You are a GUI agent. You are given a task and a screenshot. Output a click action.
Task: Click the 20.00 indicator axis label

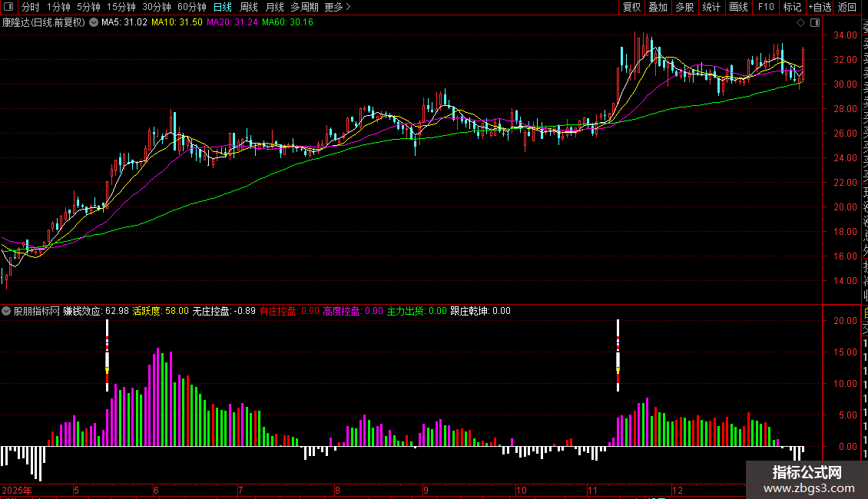[845, 320]
